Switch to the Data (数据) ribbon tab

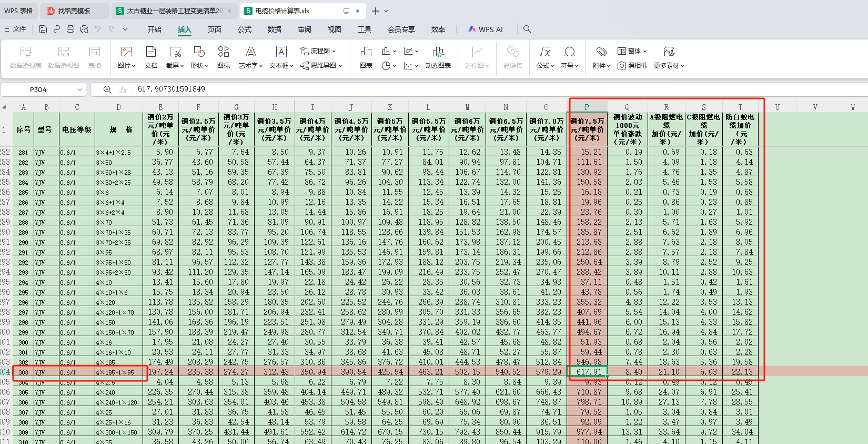[275, 29]
